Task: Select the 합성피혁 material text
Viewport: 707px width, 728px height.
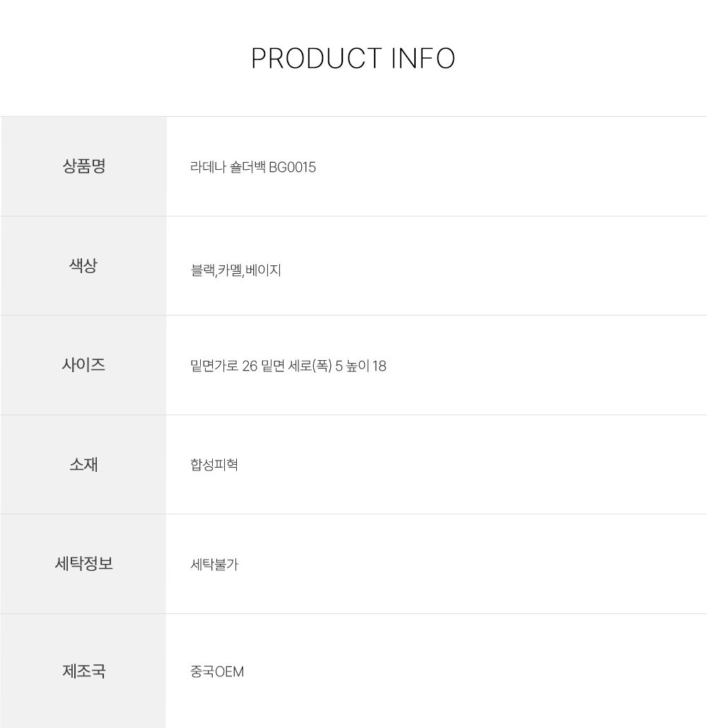Action: click(x=214, y=465)
